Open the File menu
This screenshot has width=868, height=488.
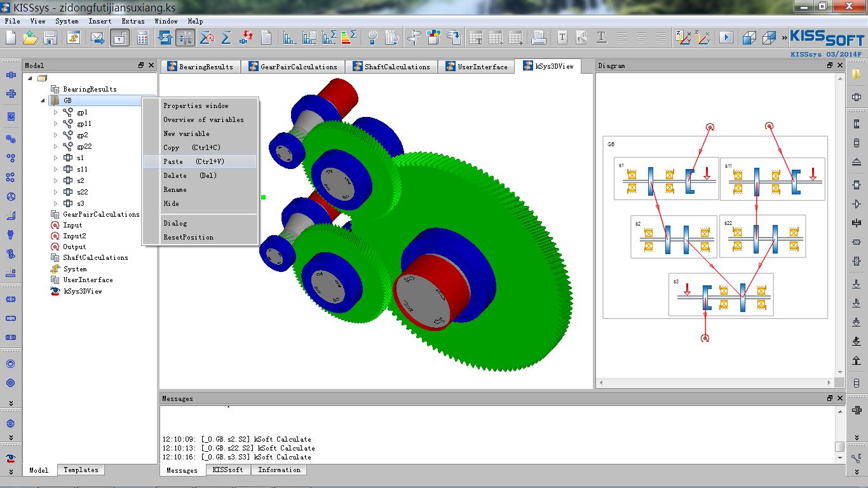[x=13, y=21]
